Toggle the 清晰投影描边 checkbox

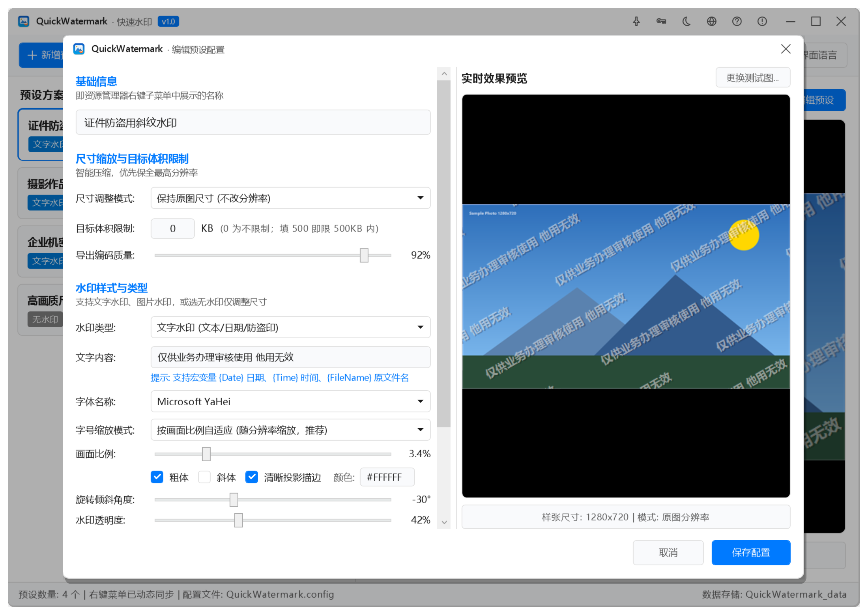point(252,477)
